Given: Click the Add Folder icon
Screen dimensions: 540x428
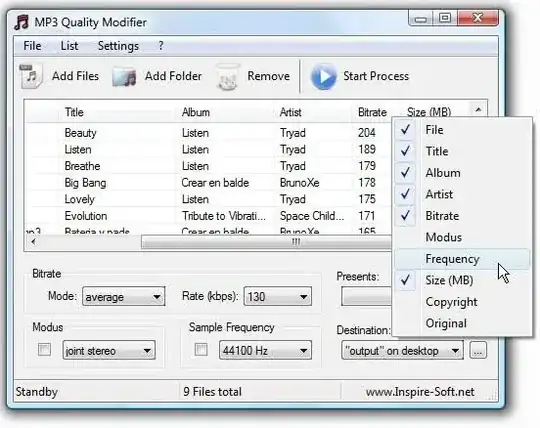Looking at the screenshot, I should 124,77.
